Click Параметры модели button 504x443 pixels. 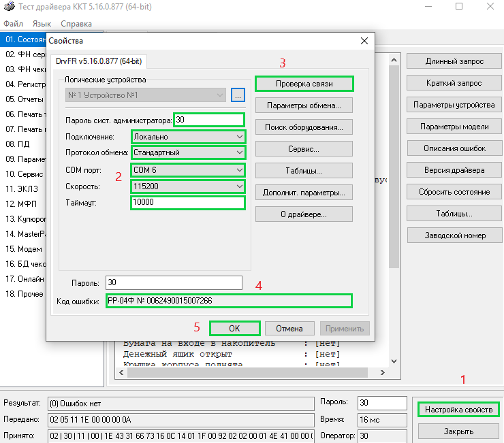point(454,127)
